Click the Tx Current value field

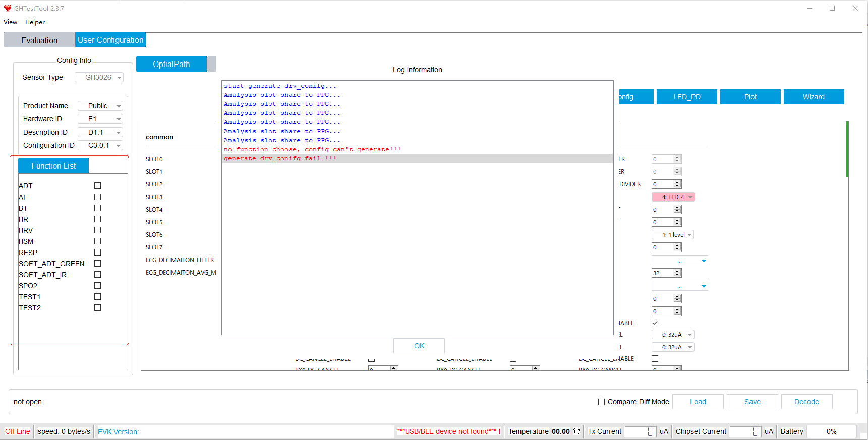[640, 431]
